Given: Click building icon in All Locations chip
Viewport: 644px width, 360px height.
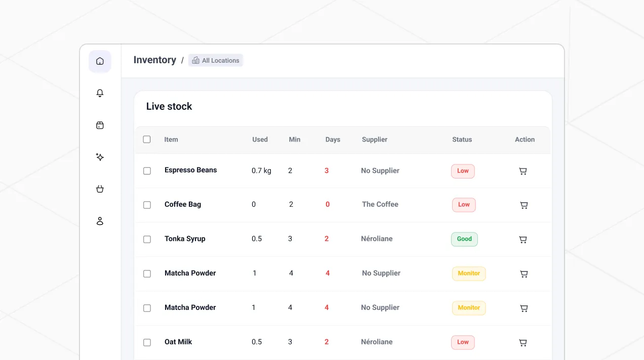Looking at the screenshot, I should (x=195, y=60).
